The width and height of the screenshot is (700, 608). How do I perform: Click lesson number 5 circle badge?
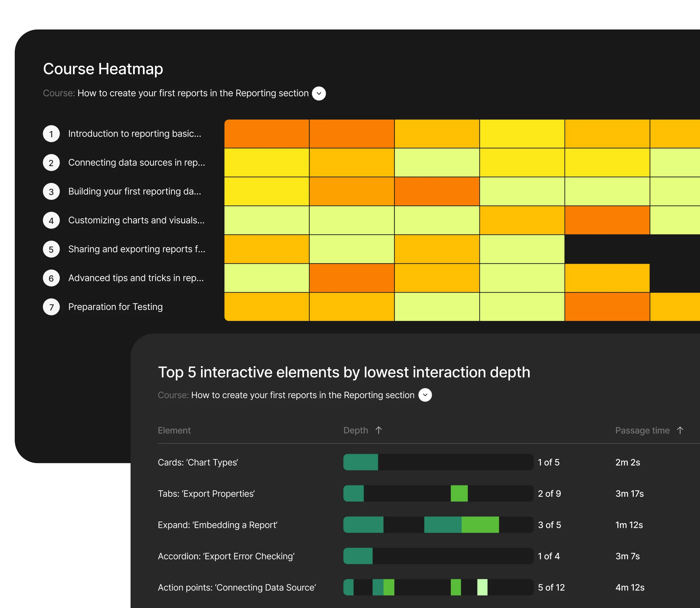pyautogui.click(x=51, y=249)
